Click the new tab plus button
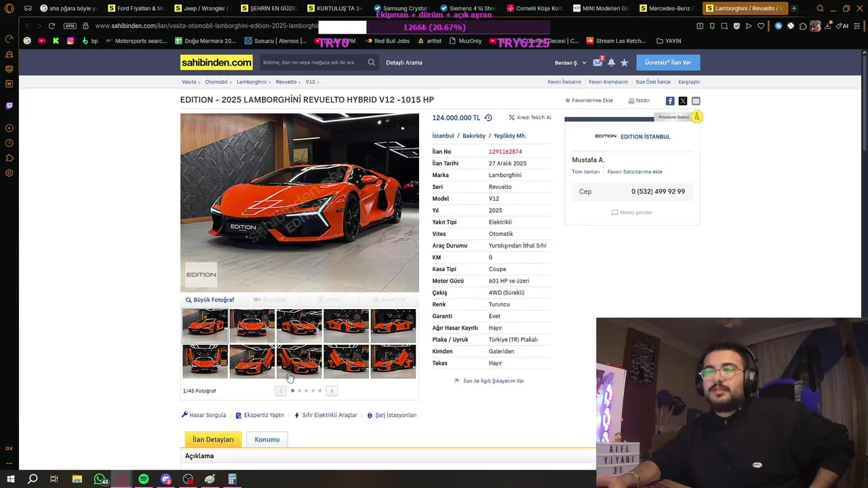This screenshot has height=488, width=868. point(794,8)
